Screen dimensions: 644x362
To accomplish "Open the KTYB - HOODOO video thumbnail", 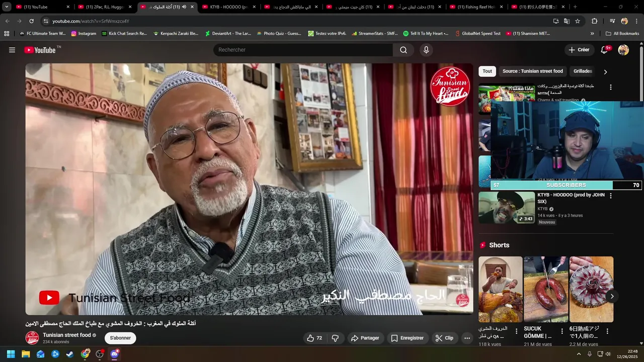I will (507, 207).
